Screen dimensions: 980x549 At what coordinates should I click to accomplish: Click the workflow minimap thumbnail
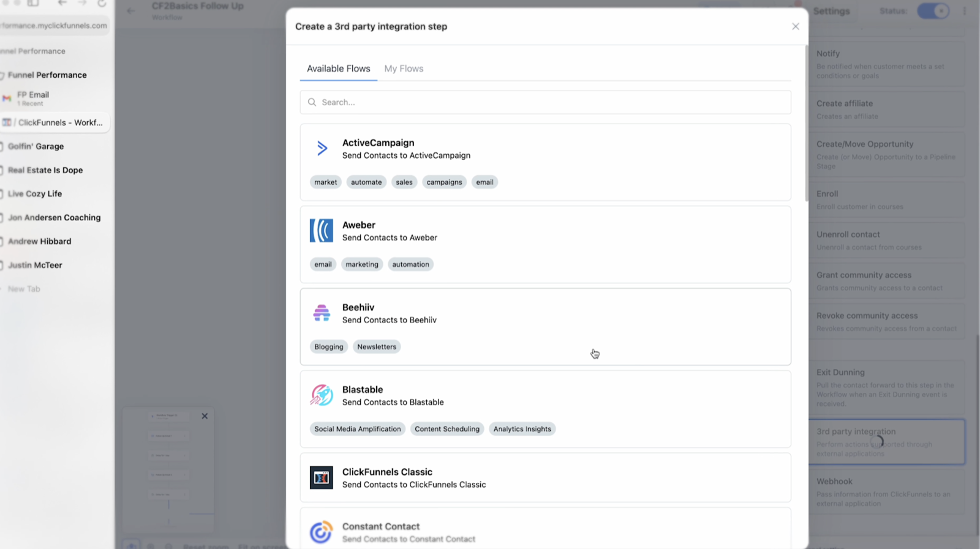[168, 470]
